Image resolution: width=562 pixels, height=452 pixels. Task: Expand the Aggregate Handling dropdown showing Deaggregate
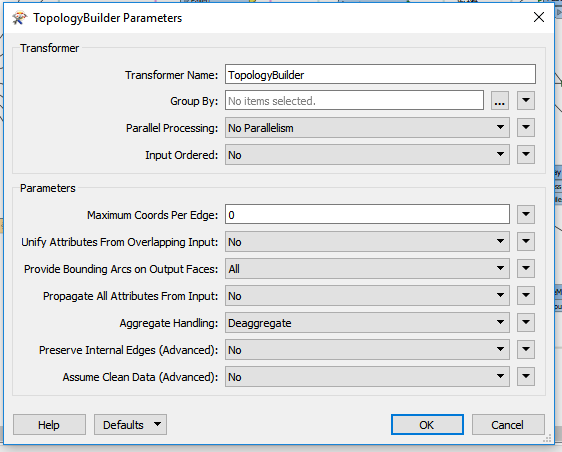pos(367,323)
